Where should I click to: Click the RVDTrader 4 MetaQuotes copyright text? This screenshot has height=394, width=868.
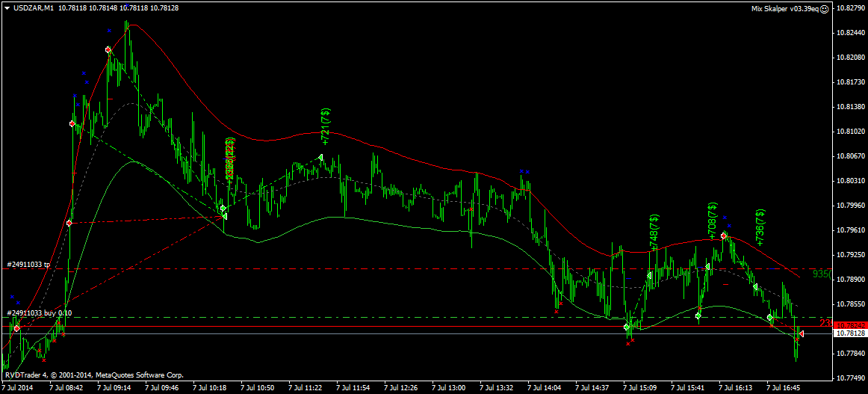(x=94, y=375)
